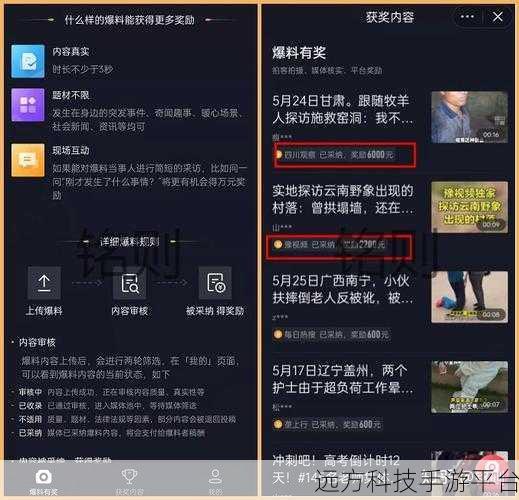Play the 广西南宁 video thumbnail

pyautogui.click(x=469, y=297)
